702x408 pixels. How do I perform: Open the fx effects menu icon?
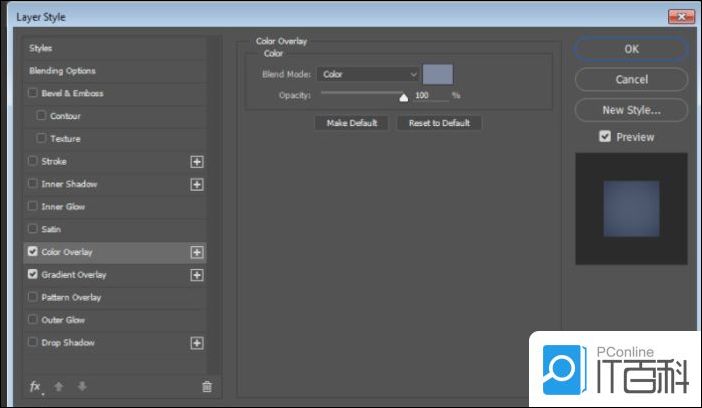(36, 387)
